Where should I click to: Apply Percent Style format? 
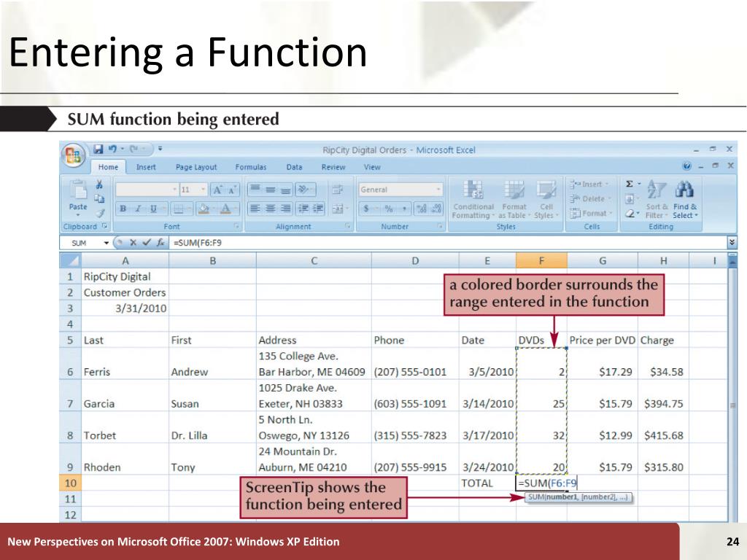390,209
